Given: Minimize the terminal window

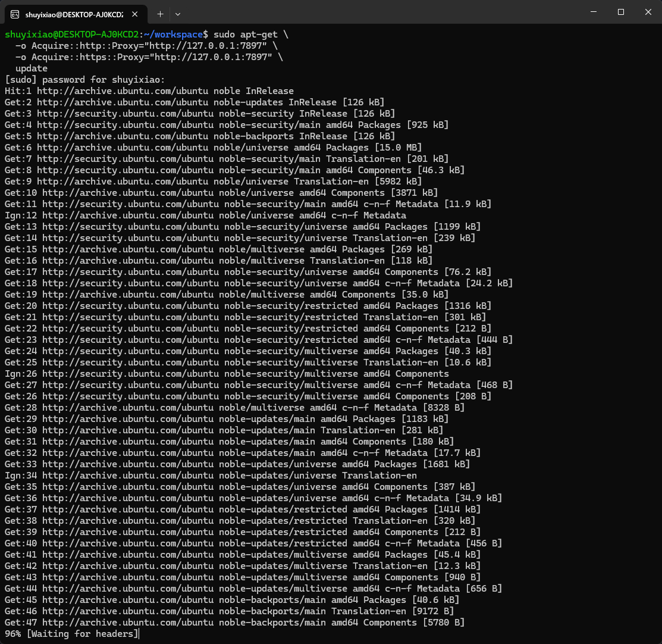Looking at the screenshot, I should (x=593, y=12).
